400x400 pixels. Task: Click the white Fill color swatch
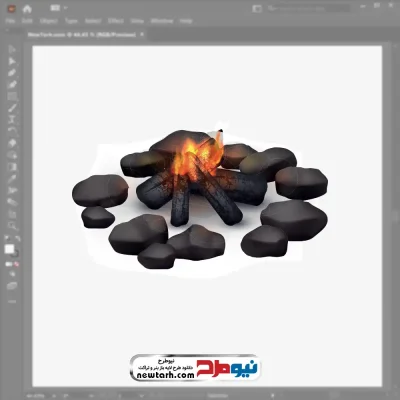(9, 249)
